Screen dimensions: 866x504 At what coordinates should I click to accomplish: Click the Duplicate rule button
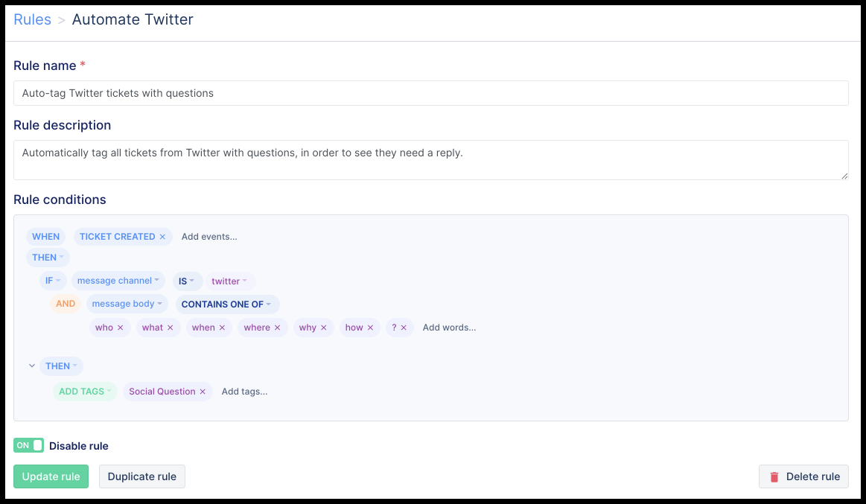coord(142,476)
